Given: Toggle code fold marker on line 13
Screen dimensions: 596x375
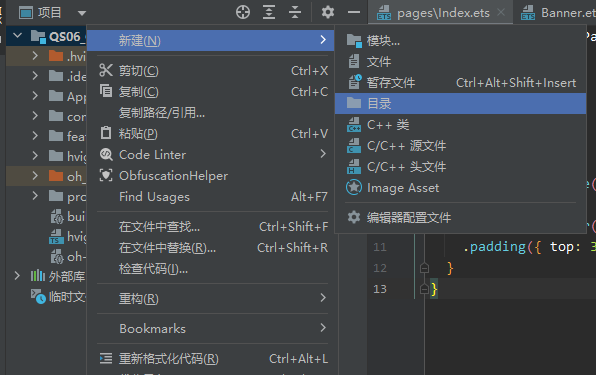Looking at the screenshot, I should 424,289.
